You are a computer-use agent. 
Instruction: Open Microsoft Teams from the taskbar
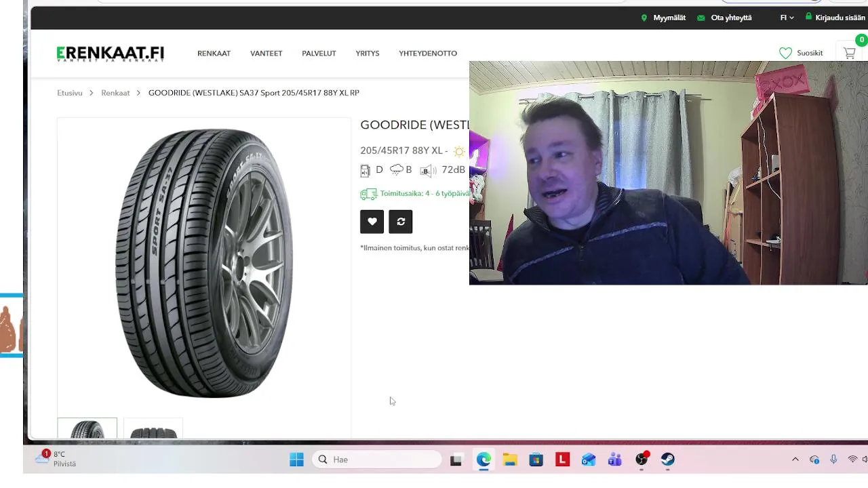coord(615,460)
